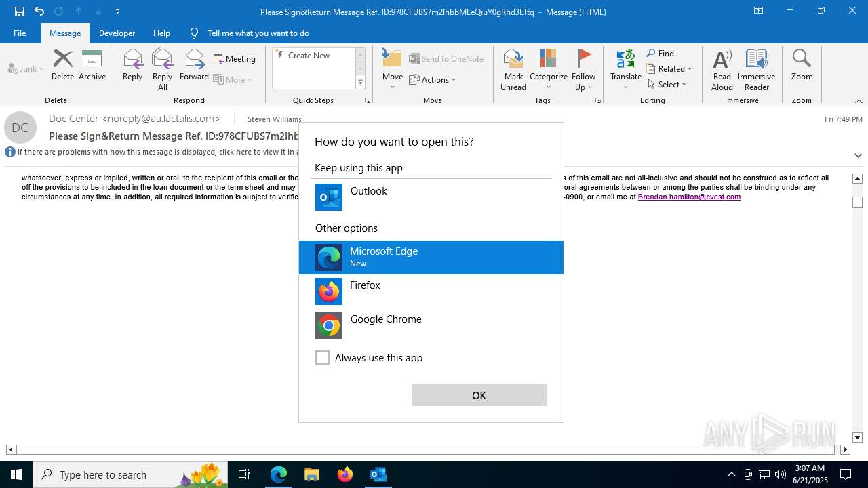Image resolution: width=868 pixels, height=488 pixels.
Task: Click the Translate icon
Action: pos(626,70)
